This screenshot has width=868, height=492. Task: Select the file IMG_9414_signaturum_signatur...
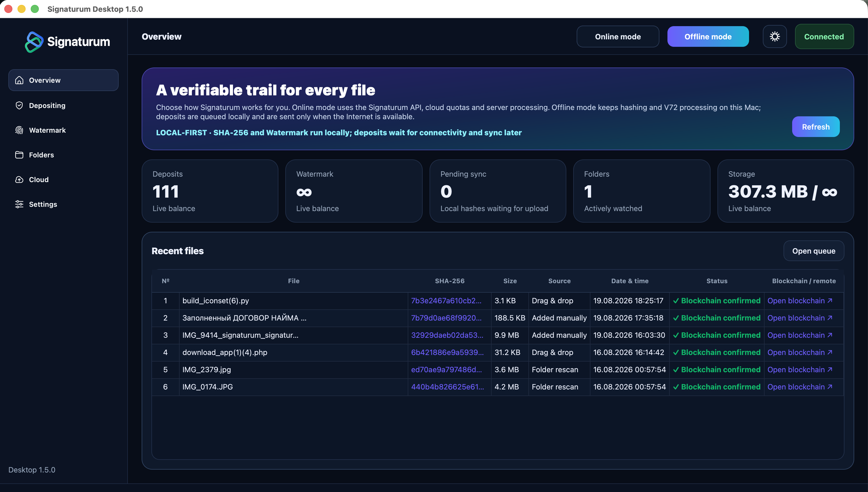pos(240,335)
